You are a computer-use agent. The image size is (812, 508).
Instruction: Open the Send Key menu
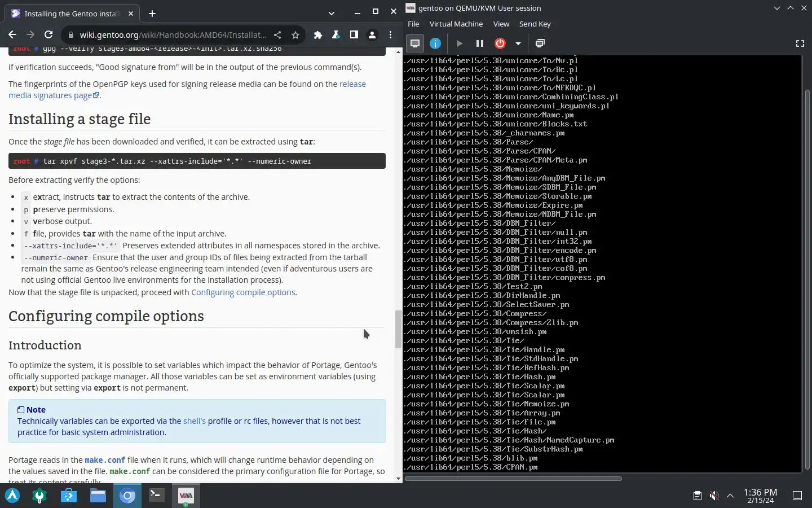[535, 24]
